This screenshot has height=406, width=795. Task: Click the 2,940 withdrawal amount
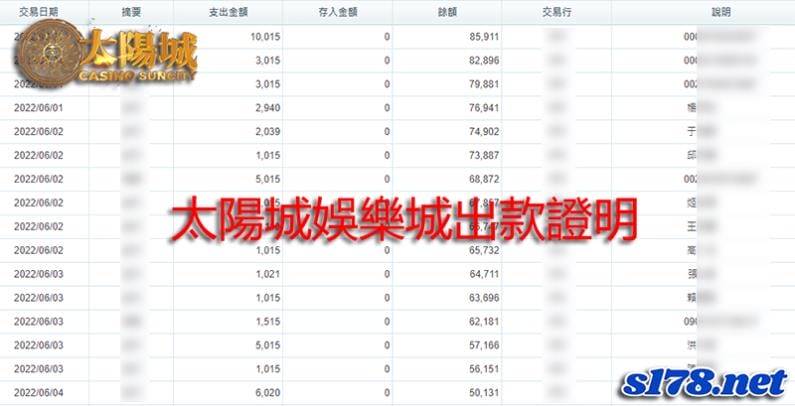[x=268, y=108]
